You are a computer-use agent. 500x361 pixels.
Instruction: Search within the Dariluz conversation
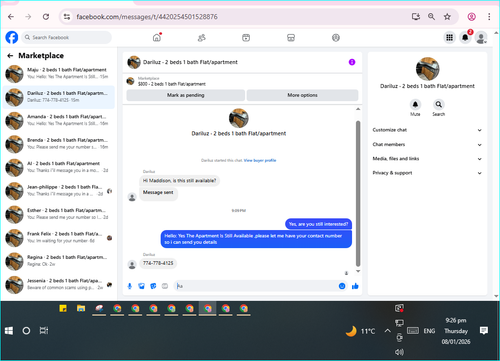tap(439, 105)
